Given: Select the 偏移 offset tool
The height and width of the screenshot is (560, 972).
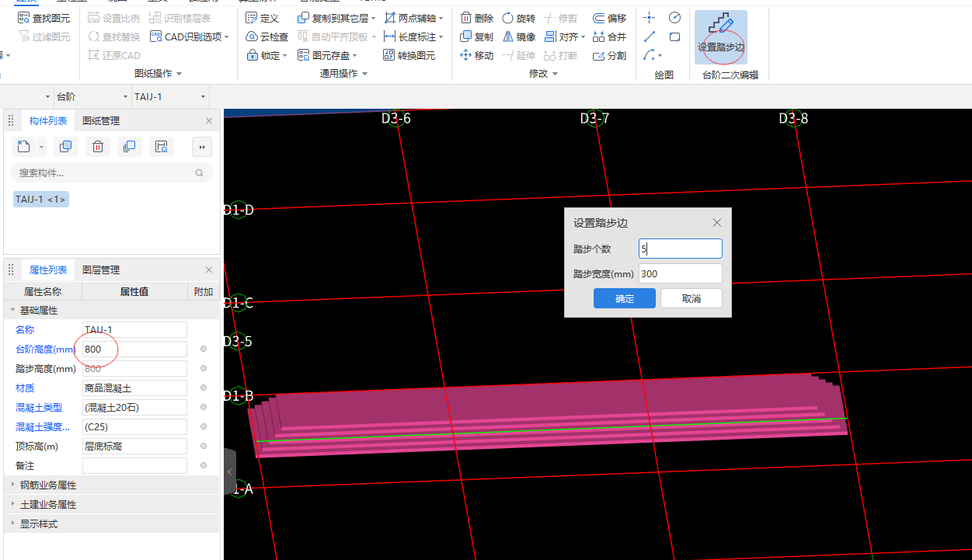Looking at the screenshot, I should [609, 18].
